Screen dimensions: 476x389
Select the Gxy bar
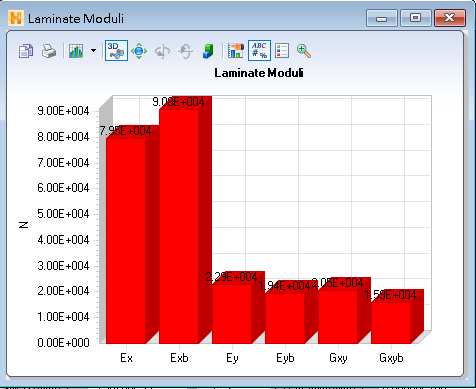click(338, 317)
